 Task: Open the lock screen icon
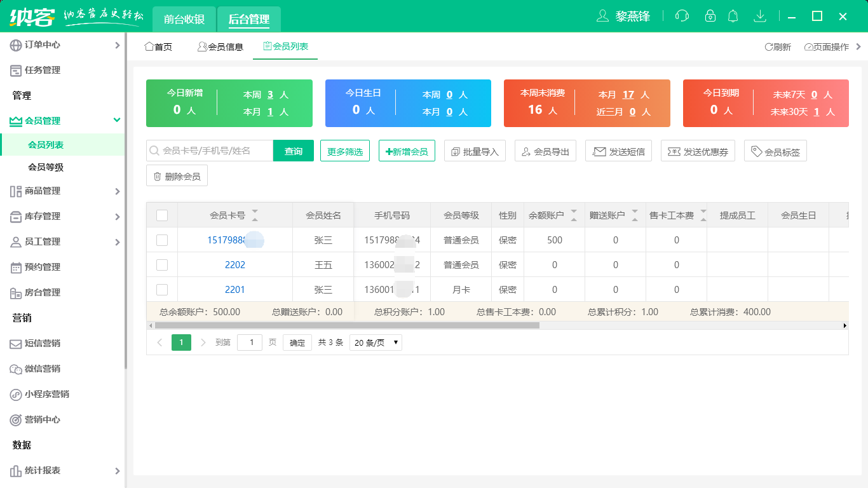click(x=710, y=17)
